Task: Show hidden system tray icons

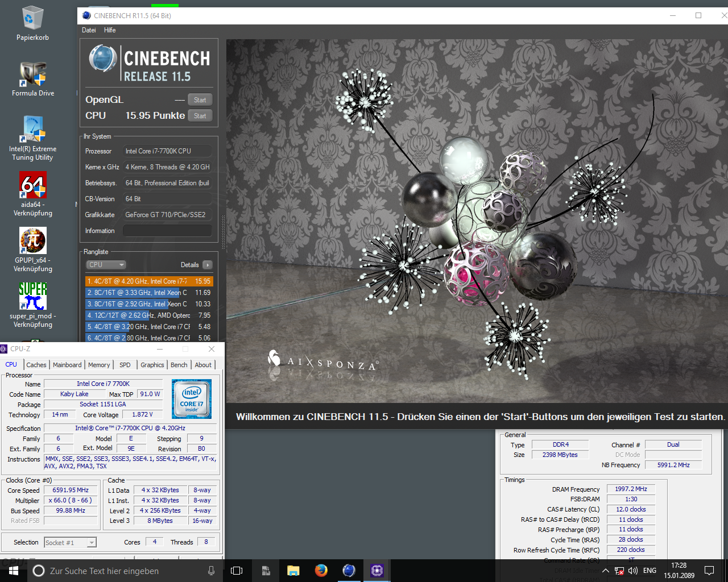Action: tap(605, 571)
